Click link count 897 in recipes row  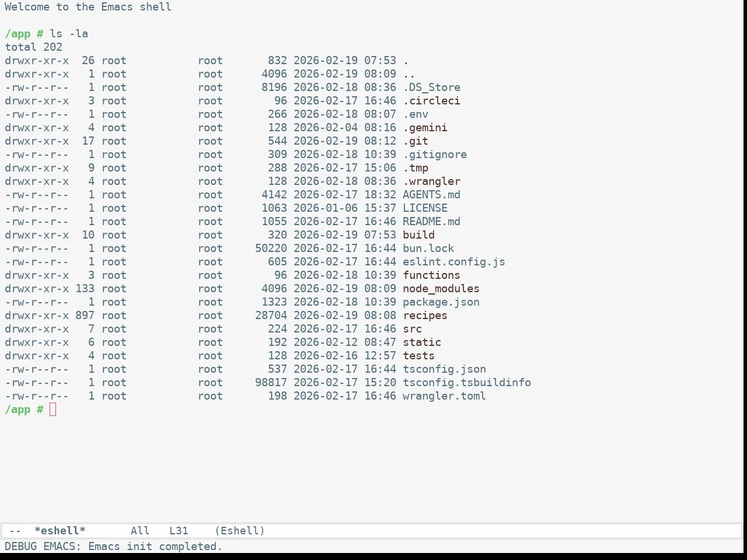[x=85, y=316]
